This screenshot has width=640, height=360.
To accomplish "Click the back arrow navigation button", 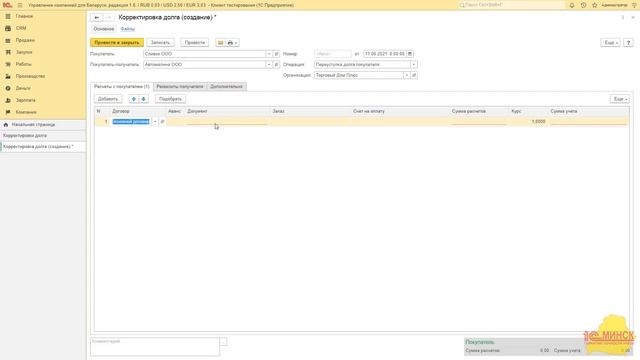I will (97, 18).
